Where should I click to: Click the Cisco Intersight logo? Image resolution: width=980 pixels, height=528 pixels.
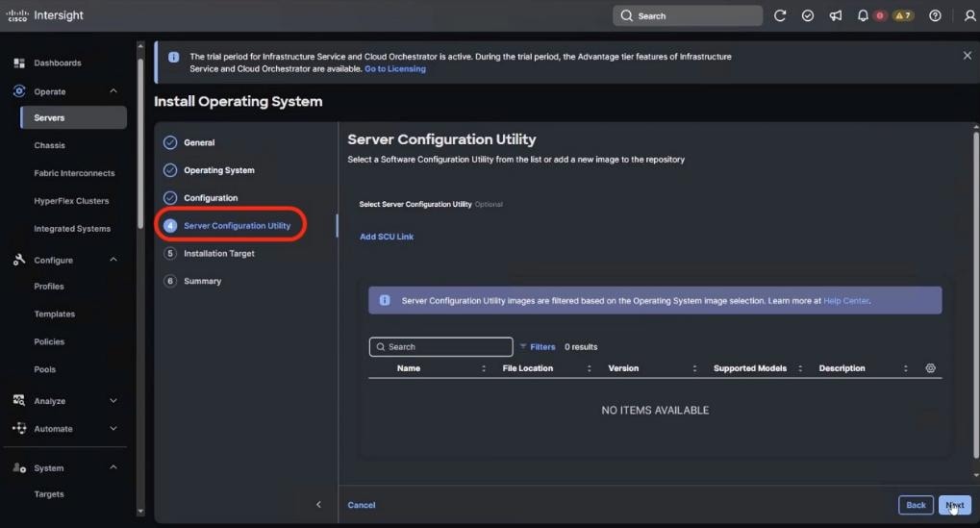pyautogui.click(x=45, y=15)
